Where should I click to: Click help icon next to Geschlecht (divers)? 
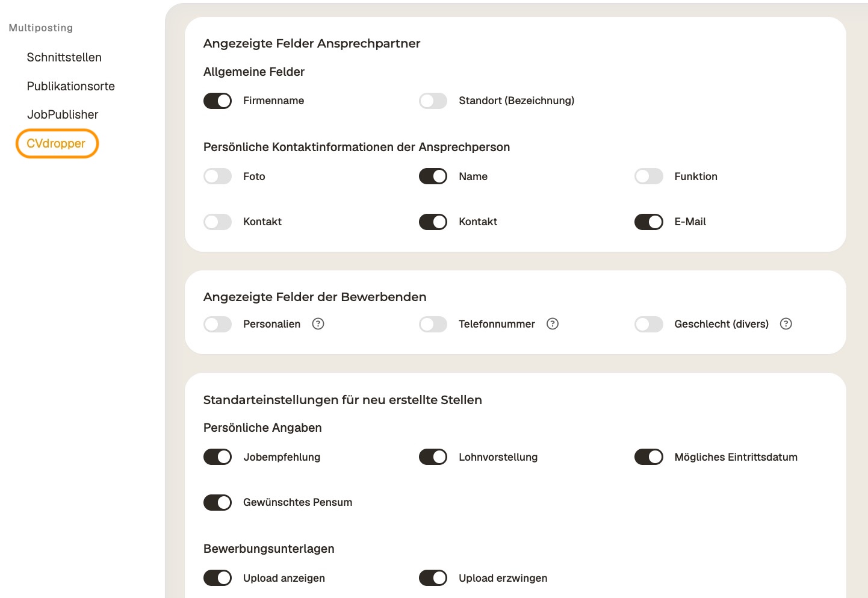pos(786,324)
